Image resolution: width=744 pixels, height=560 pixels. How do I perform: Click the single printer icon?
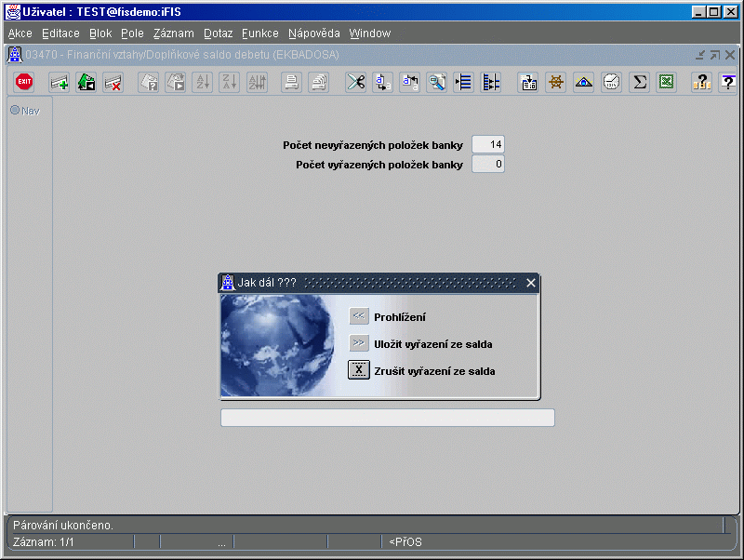[291, 82]
